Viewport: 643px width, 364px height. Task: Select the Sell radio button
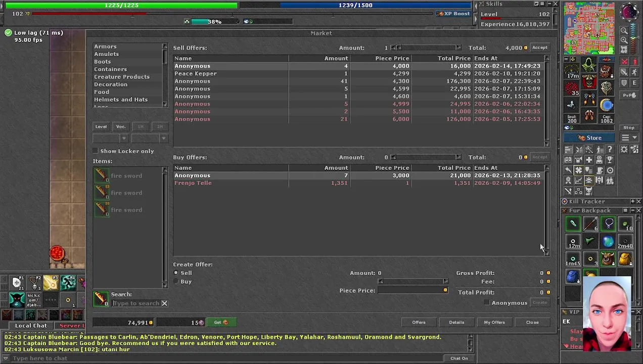coord(176,273)
